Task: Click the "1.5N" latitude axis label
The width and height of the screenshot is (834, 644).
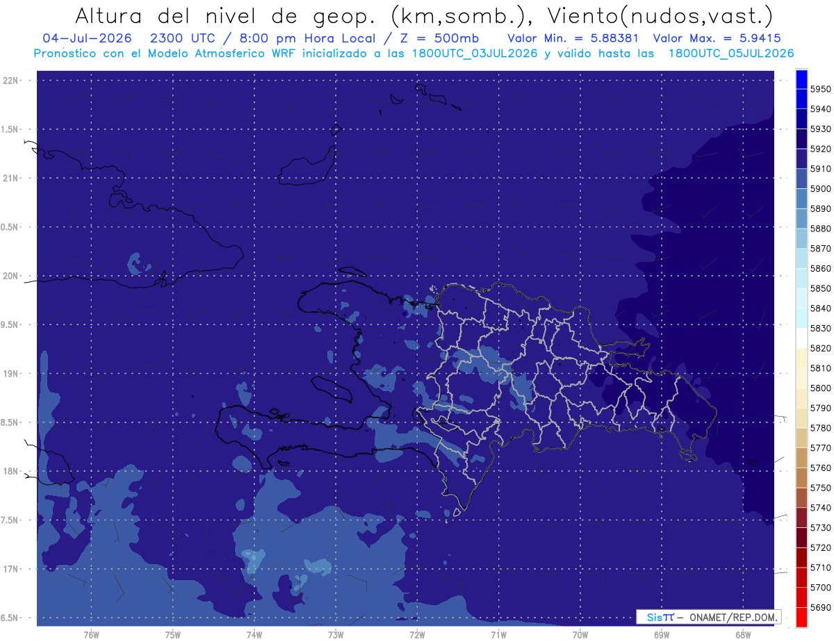Action: [x=10, y=130]
